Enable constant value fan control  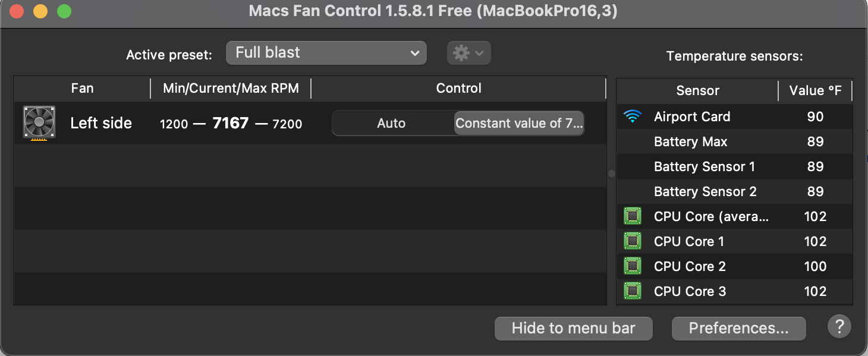click(518, 123)
